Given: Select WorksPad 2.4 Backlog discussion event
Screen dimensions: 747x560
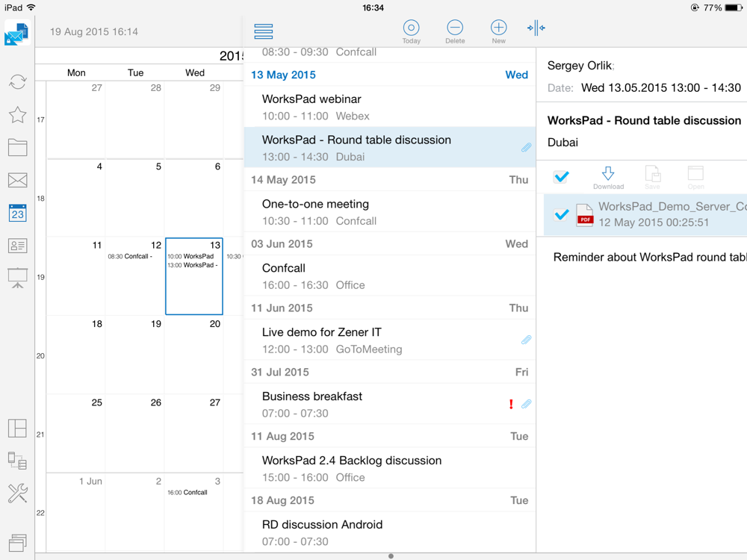Looking at the screenshot, I should coord(390,469).
